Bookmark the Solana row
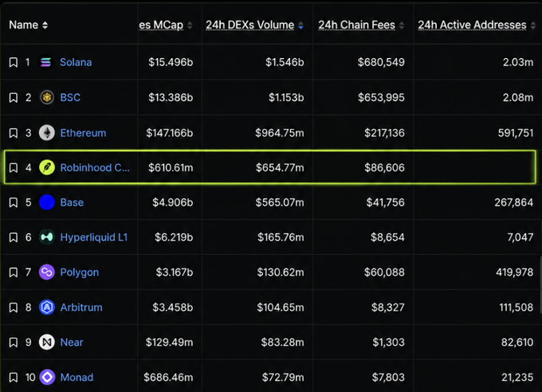Image resolution: width=542 pixels, height=392 pixels. [14, 63]
